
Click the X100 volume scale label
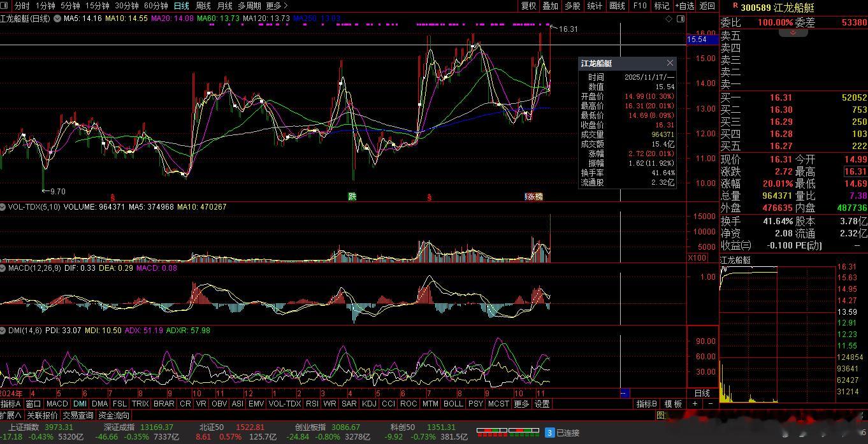click(697, 258)
